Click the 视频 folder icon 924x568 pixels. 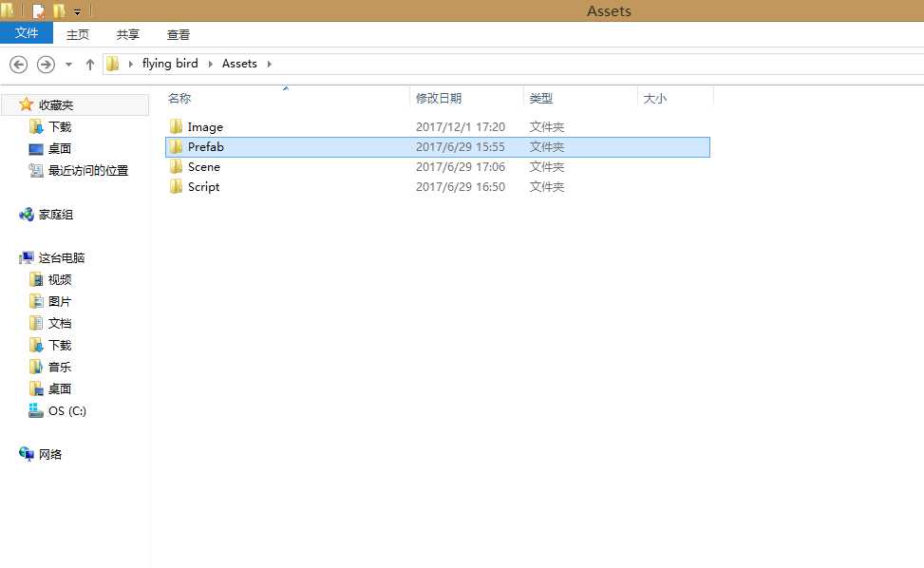pyautogui.click(x=36, y=279)
